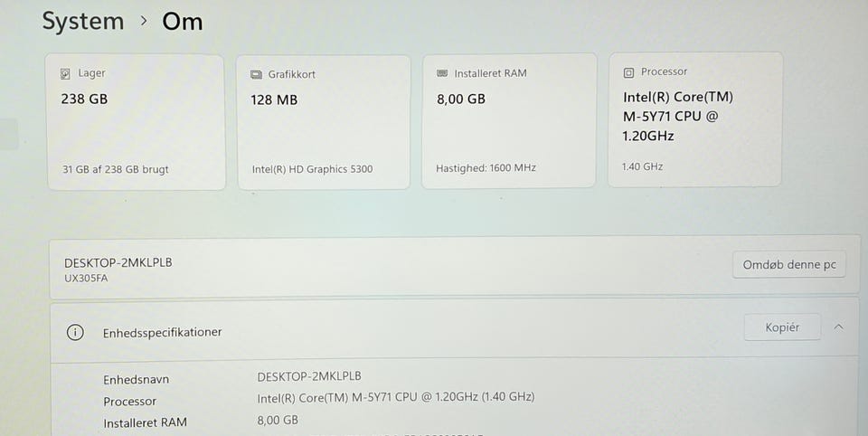
Task: Click the DESKTOP-2MKLPLB PC name header
Action: click(x=118, y=262)
